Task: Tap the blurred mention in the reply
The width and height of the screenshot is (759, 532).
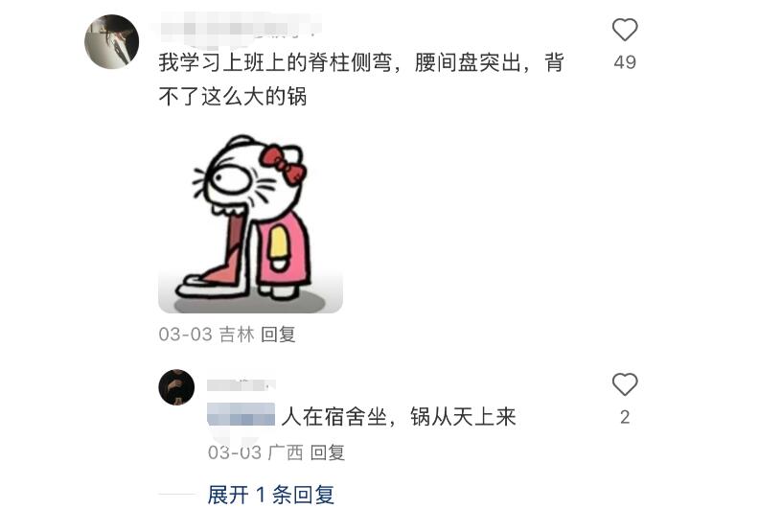Action: (241, 414)
